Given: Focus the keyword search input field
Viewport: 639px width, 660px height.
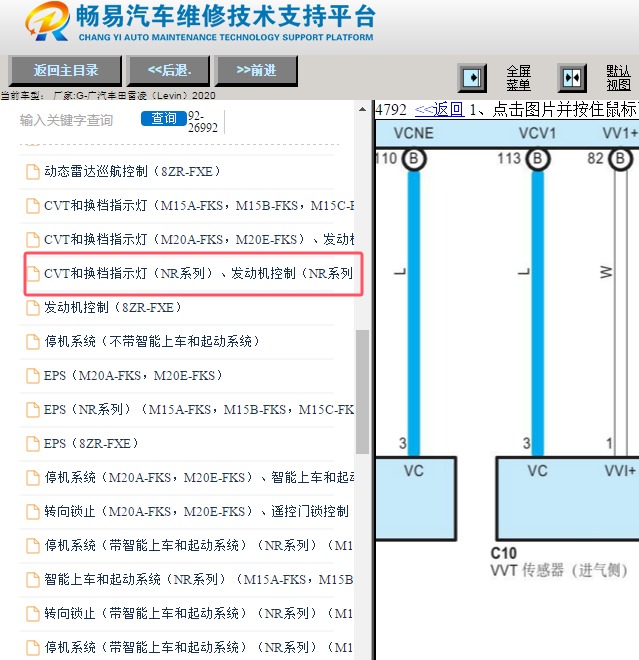Looking at the screenshot, I should pos(78,120).
